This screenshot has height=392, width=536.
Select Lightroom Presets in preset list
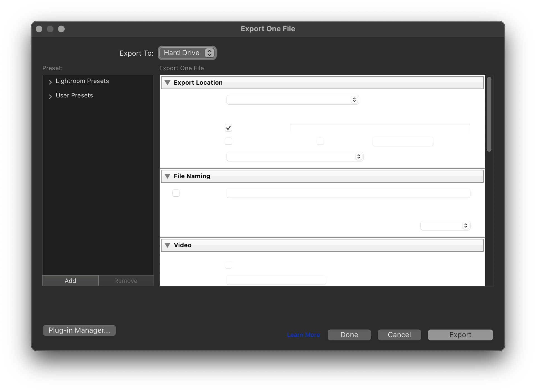click(82, 81)
